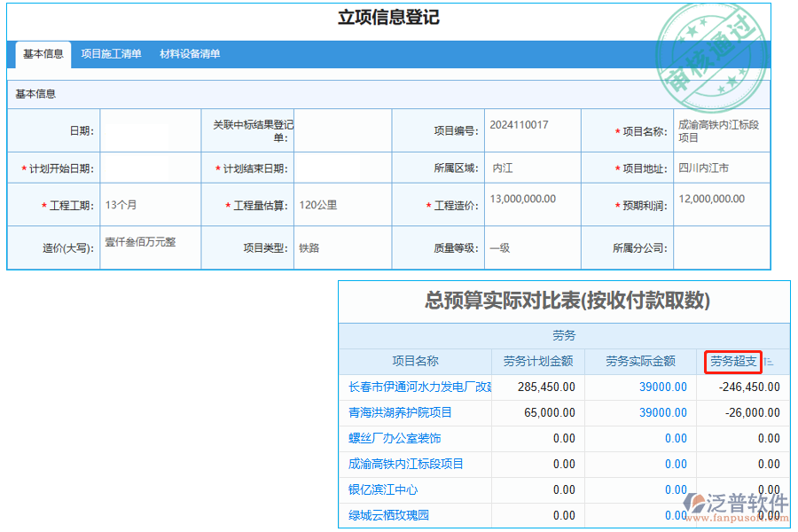Open the 项目施工清单 tab
This screenshot has height=532, width=798.
coord(112,54)
